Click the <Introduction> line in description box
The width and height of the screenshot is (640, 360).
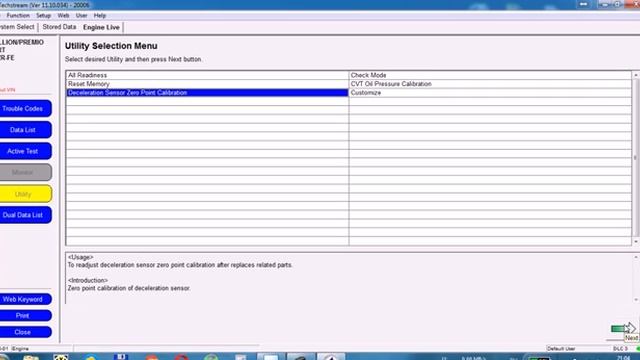click(x=88, y=280)
